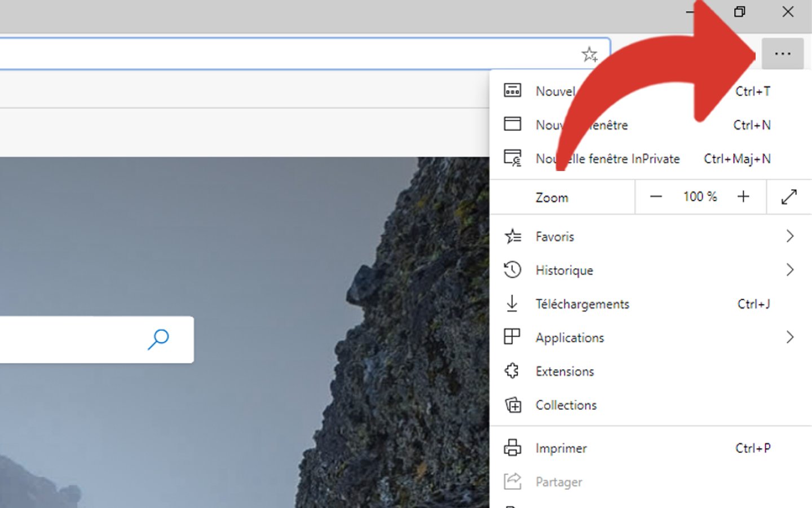812x508 pixels.
Task: Click the Extensions puzzle piece icon
Action: click(512, 371)
